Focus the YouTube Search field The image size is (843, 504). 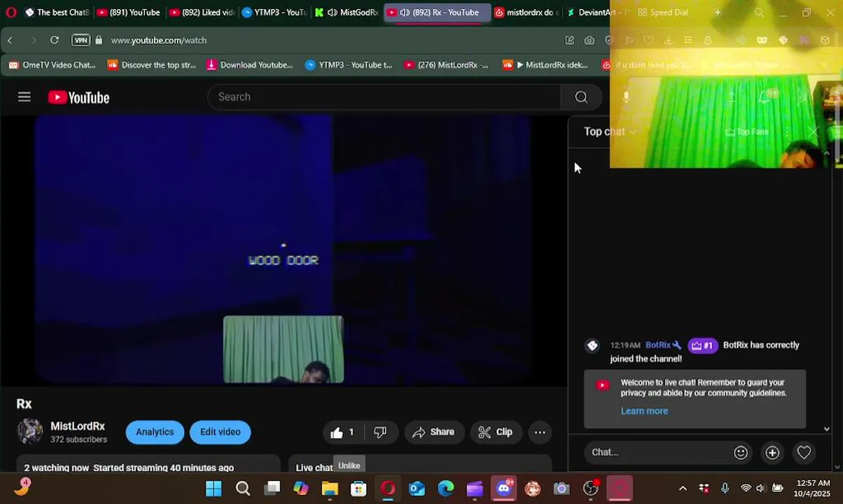[x=384, y=97]
